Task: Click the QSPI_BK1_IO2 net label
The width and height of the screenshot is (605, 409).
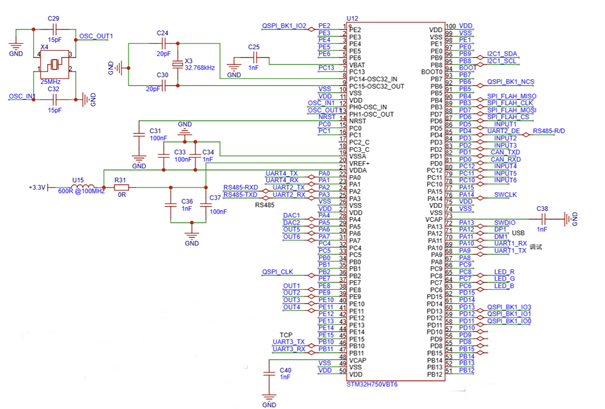Action: pyautogui.click(x=284, y=26)
